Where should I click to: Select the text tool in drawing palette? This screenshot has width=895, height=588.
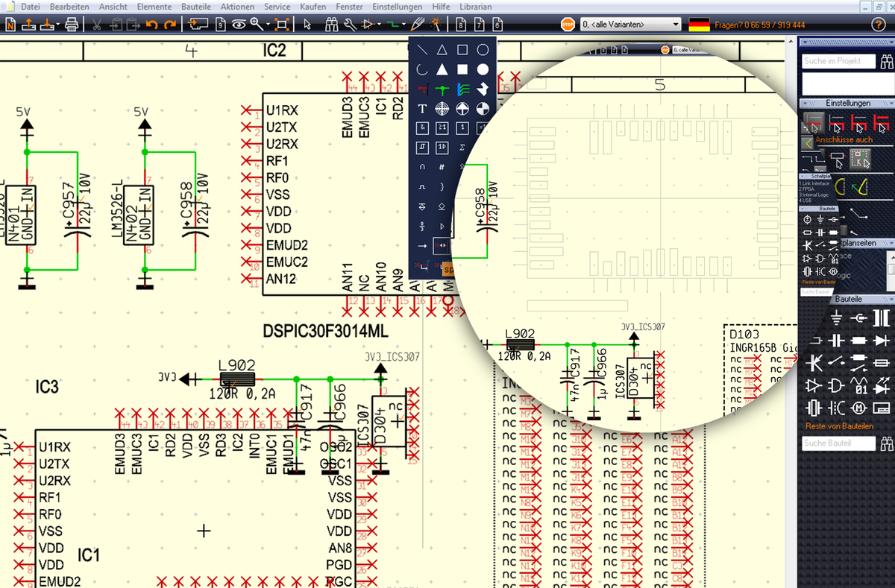(422, 109)
